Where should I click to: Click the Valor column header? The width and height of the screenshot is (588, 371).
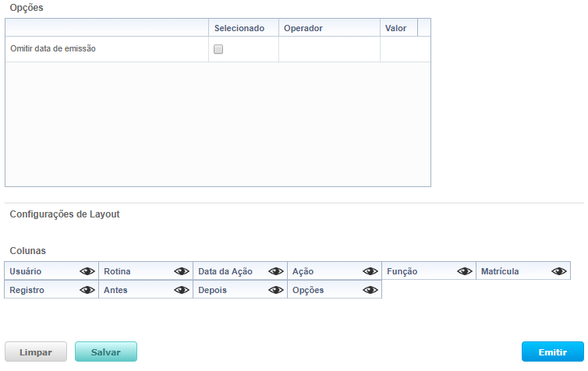coord(398,28)
